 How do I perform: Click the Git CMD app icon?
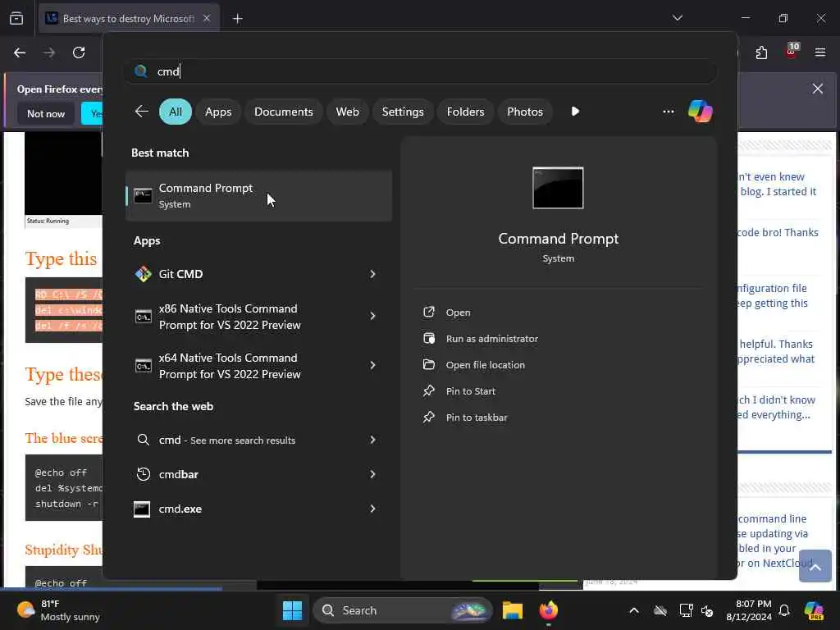point(143,274)
